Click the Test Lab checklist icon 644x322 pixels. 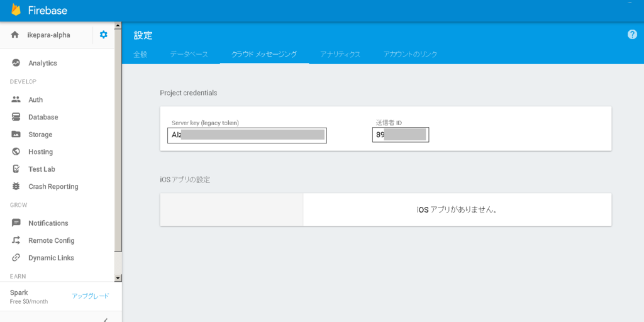[x=16, y=169]
